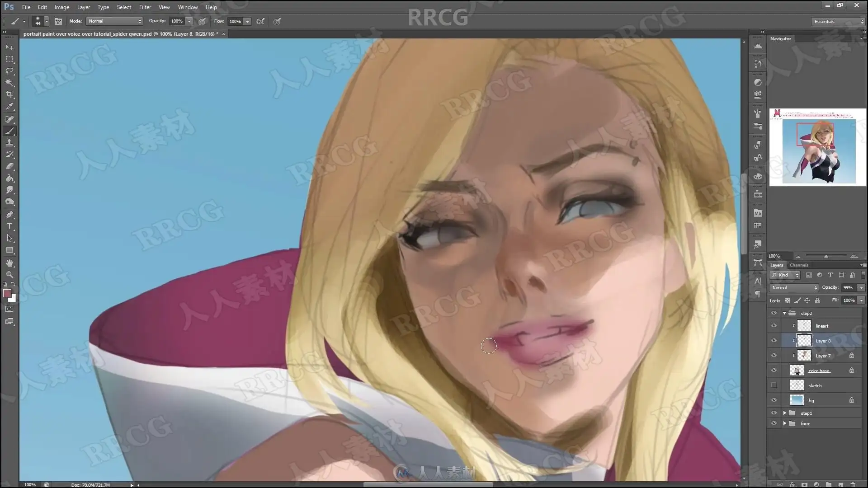Activate the Hand tool
The width and height of the screenshot is (868, 488).
coord(9,263)
